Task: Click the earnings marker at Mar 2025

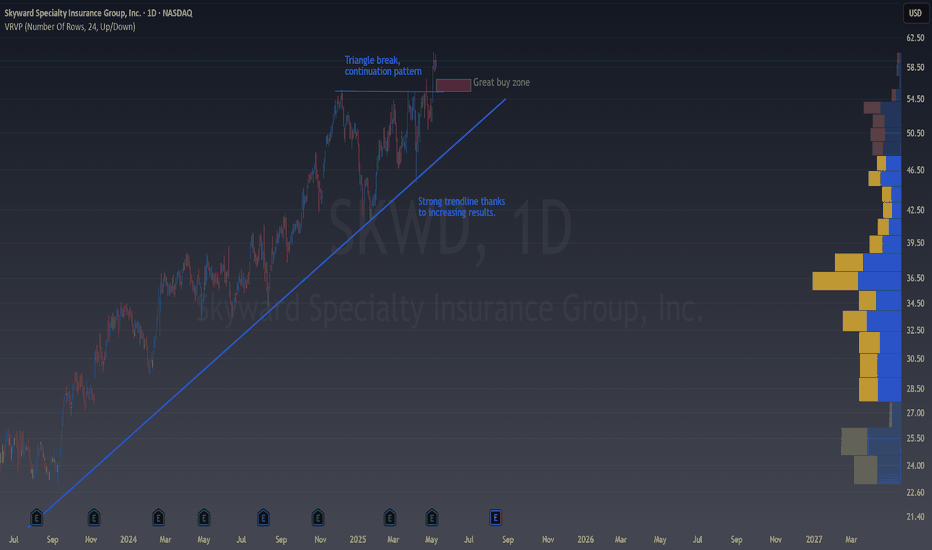Action: pyautogui.click(x=389, y=517)
